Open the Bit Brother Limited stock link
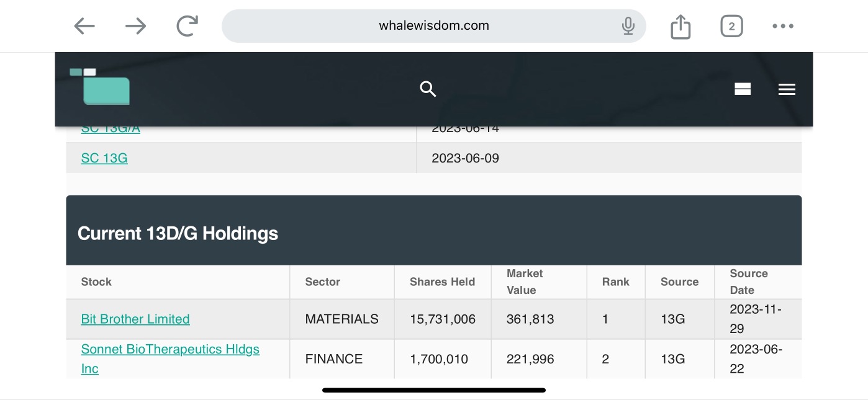 tap(135, 319)
